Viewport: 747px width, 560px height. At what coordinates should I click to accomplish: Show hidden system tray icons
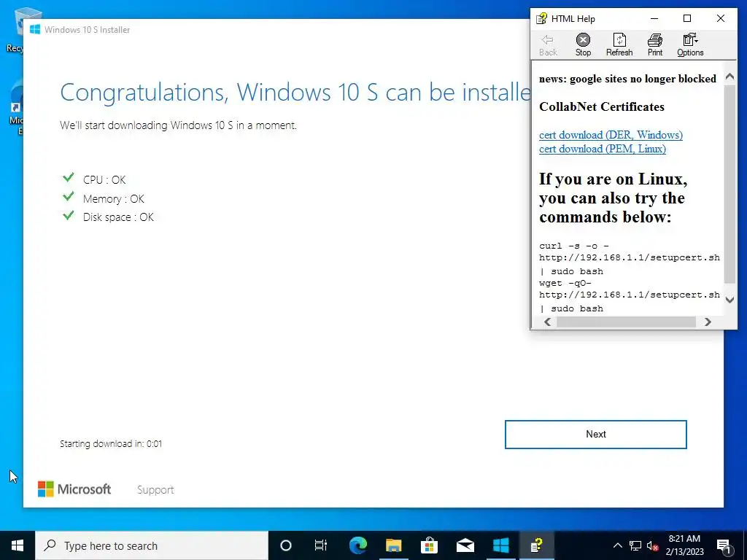click(x=617, y=545)
